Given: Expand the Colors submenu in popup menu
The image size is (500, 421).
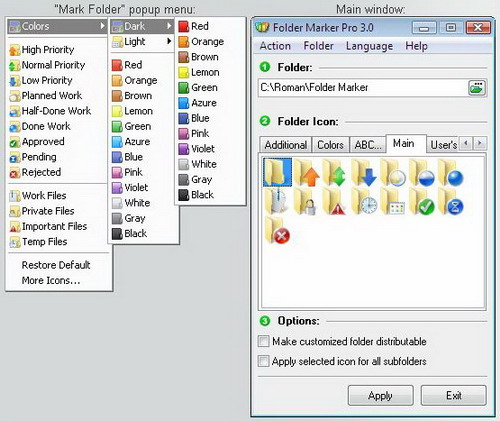Looking at the screenshot, I should coord(57,26).
